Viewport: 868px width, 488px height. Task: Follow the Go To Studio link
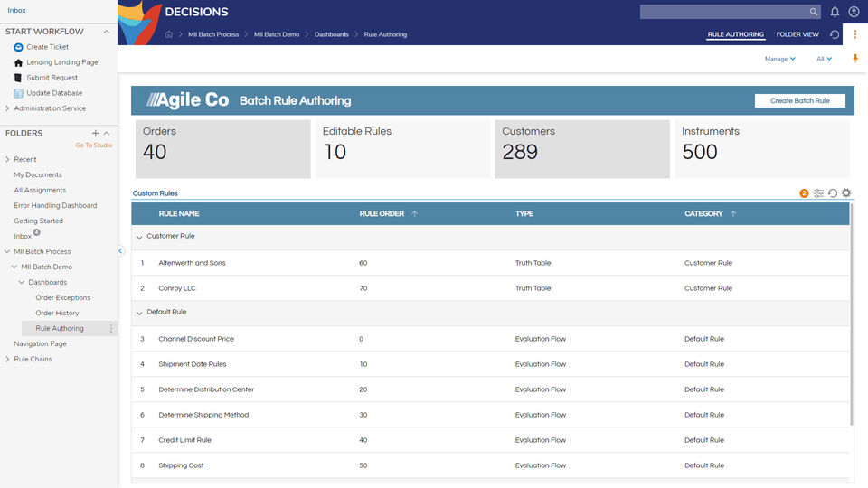point(93,145)
